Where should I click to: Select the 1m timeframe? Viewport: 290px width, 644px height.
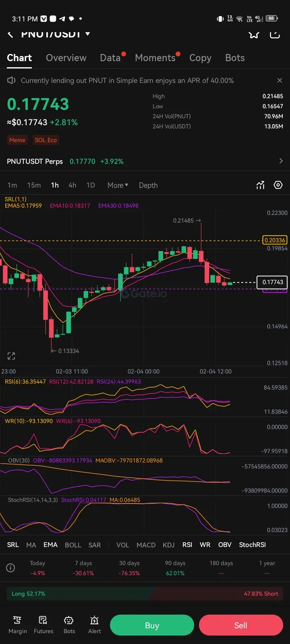[12, 185]
